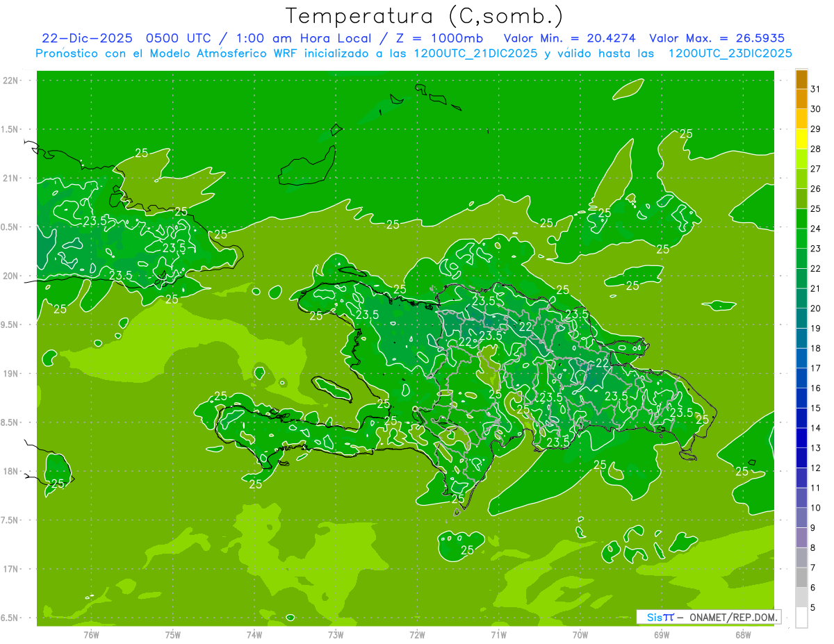Click the "76W" longitude axis label
Viewport: 834px width, 644px height.
click(91, 634)
